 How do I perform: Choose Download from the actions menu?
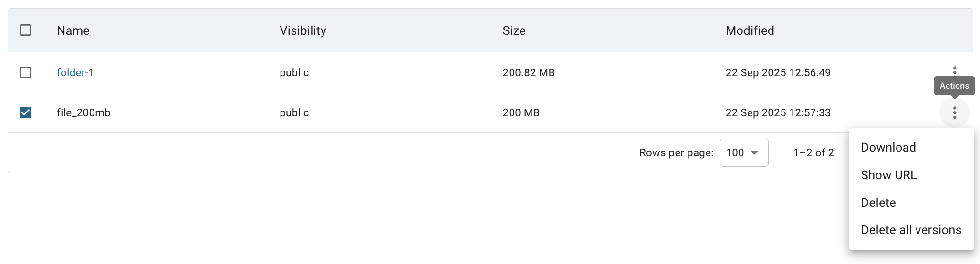pyautogui.click(x=888, y=148)
